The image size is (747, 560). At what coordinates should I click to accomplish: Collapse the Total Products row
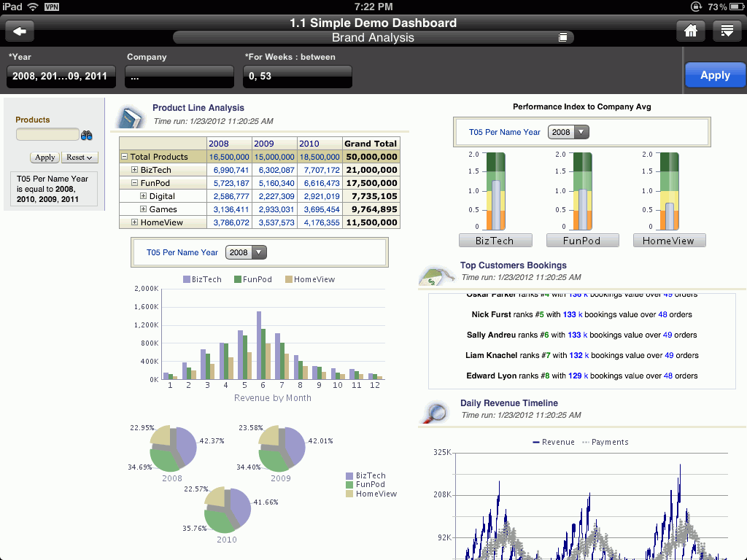coord(124,156)
